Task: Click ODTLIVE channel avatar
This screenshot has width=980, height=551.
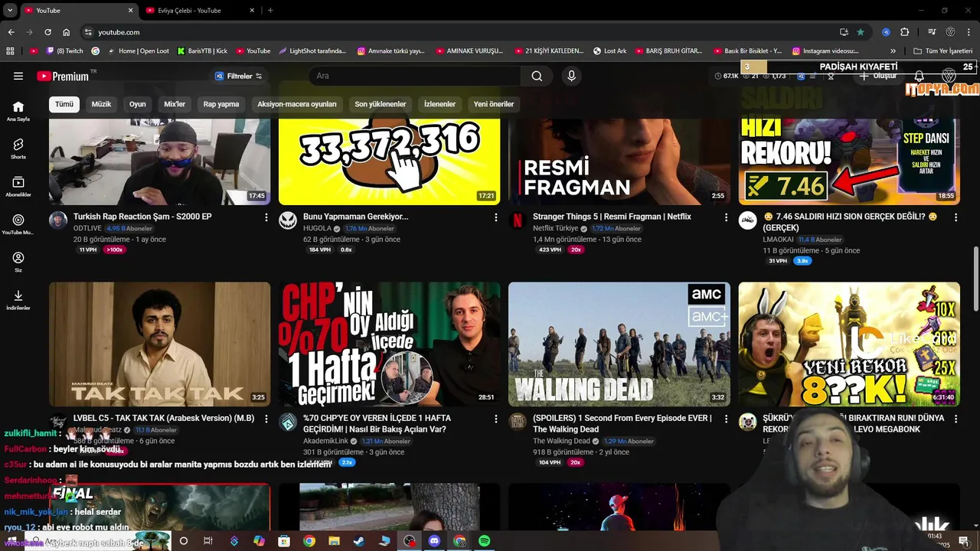Action: 58,220
